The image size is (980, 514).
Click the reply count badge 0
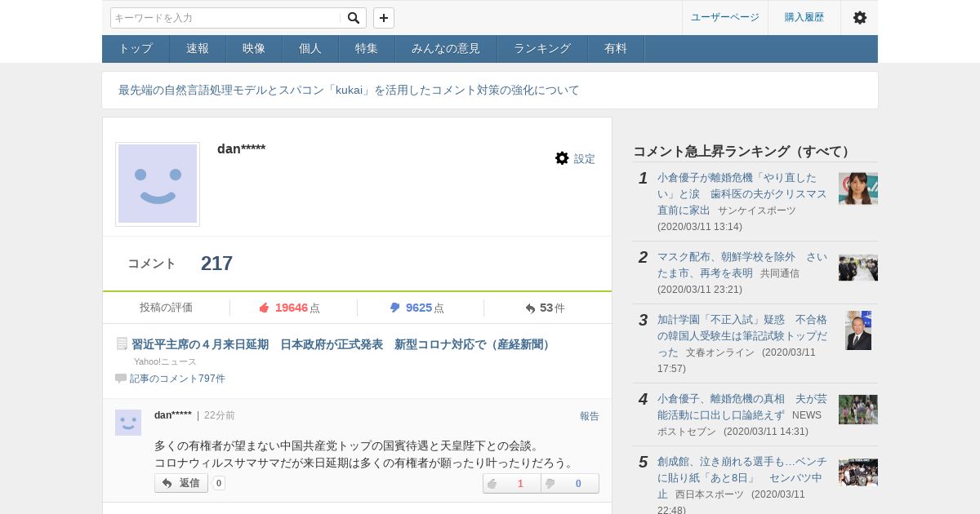coord(219,483)
